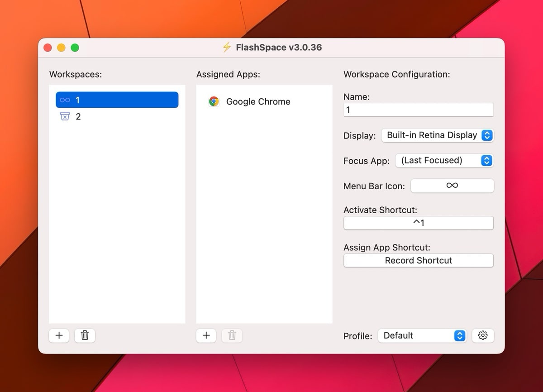Select workspace 1 in the list

click(117, 100)
